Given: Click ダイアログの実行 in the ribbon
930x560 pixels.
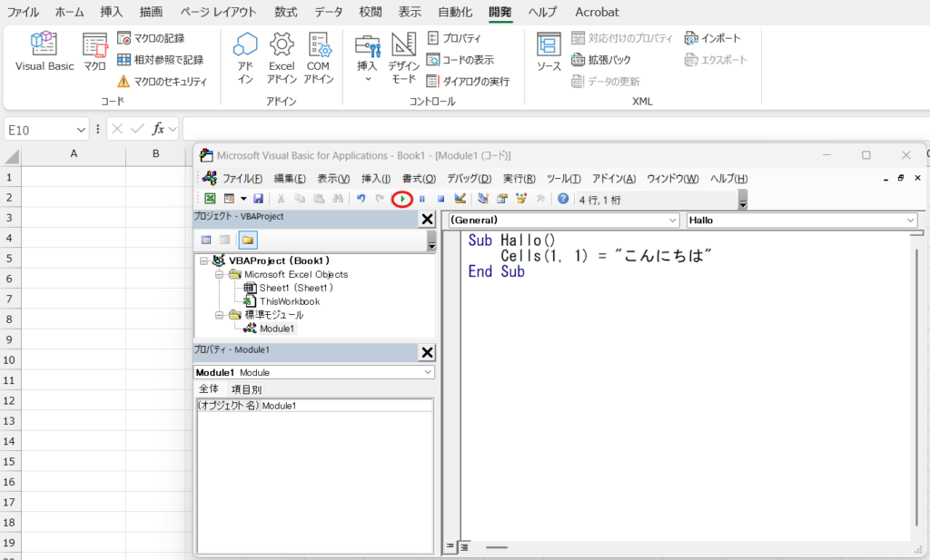Looking at the screenshot, I should [x=468, y=81].
